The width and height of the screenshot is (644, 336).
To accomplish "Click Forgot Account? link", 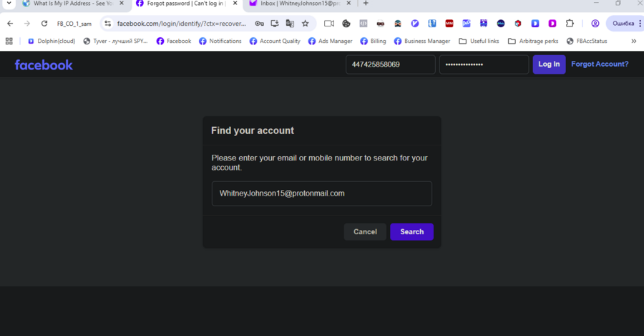I will coord(600,64).
